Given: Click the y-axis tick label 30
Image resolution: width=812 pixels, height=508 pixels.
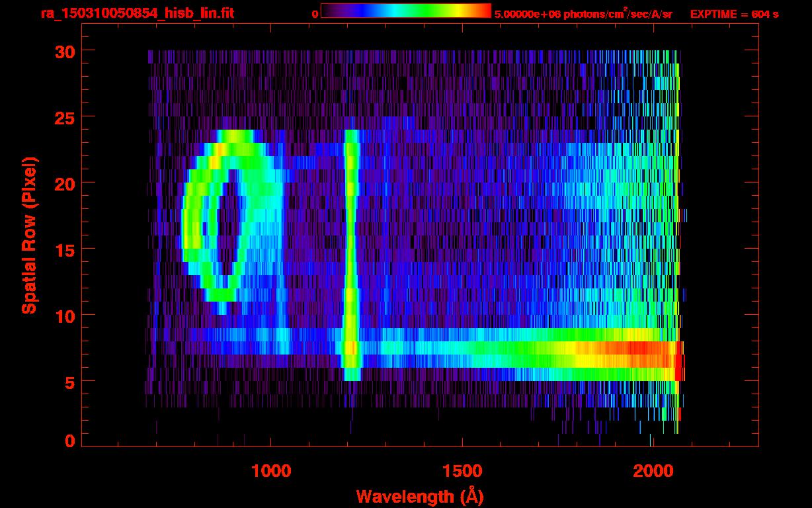Looking at the screenshot, I should [x=66, y=51].
